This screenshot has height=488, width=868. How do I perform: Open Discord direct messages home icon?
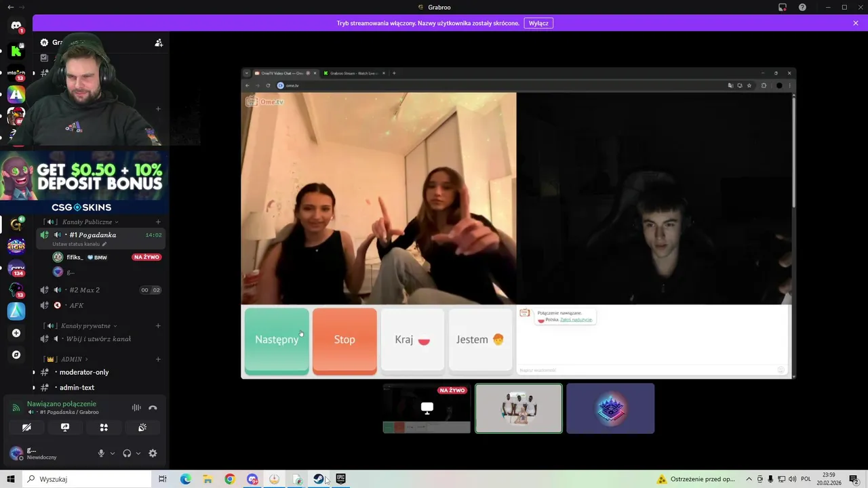point(16,26)
